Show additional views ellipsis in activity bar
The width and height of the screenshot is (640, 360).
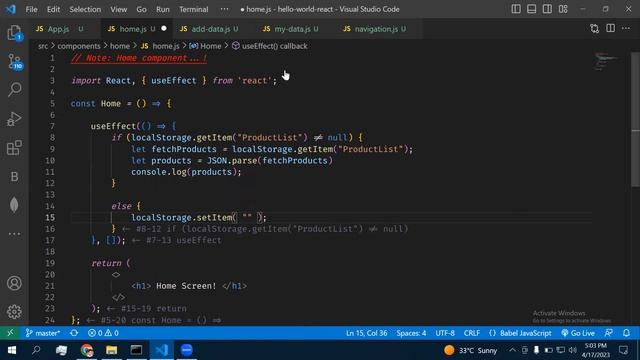pyautogui.click(x=14, y=234)
